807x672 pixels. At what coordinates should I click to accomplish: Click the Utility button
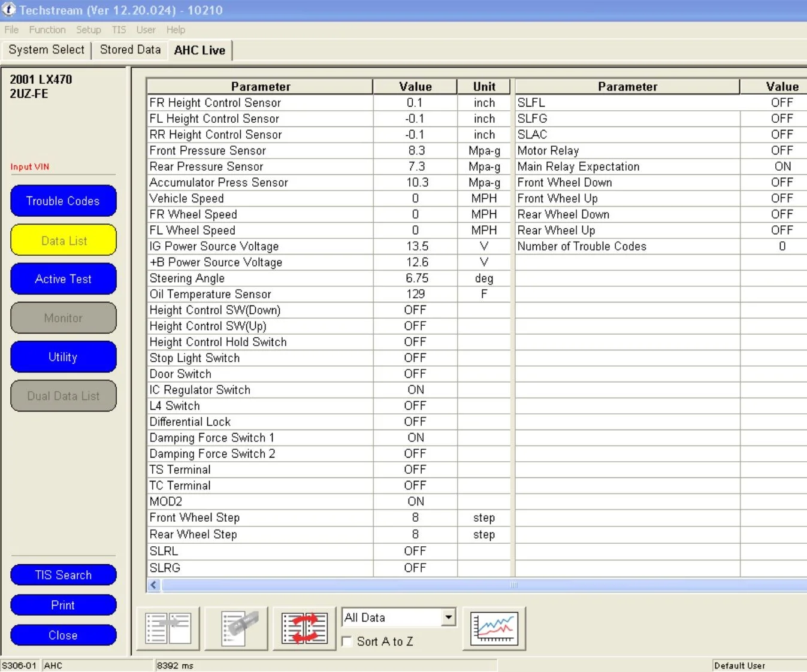(x=63, y=357)
